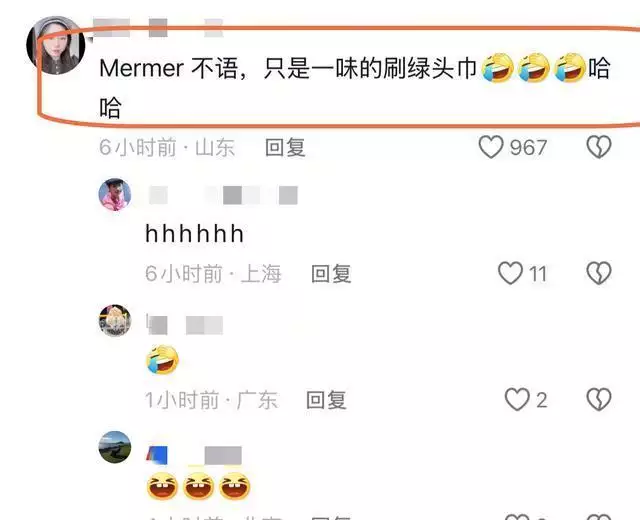The height and width of the screenshot is (520, 640).
Task: Tap the hhhhhh reply text
Action: tap(195, 234)
